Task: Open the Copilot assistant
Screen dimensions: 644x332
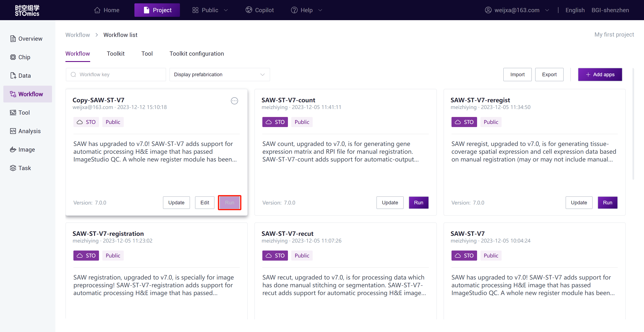Action: pos(259,10)
